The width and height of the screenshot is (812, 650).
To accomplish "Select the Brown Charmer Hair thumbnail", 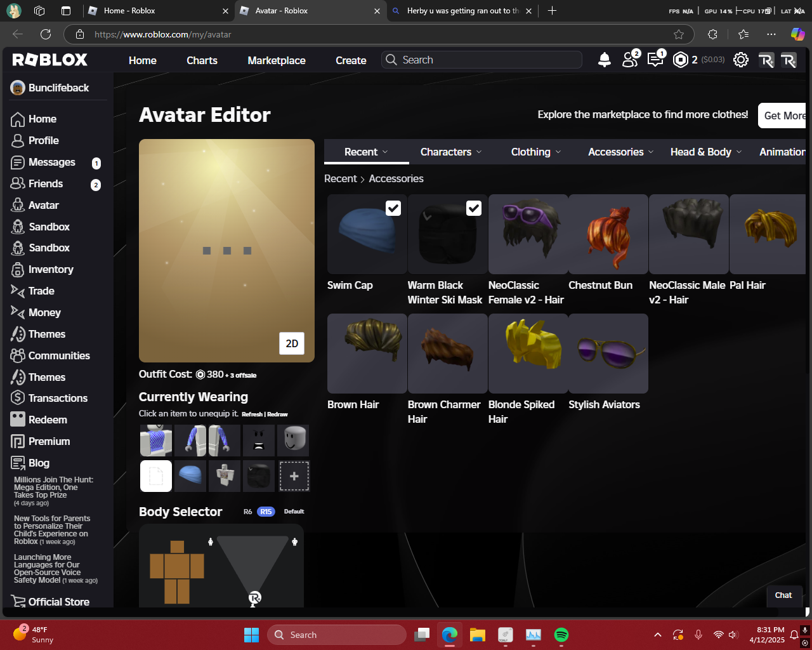I will pos(448,354).
